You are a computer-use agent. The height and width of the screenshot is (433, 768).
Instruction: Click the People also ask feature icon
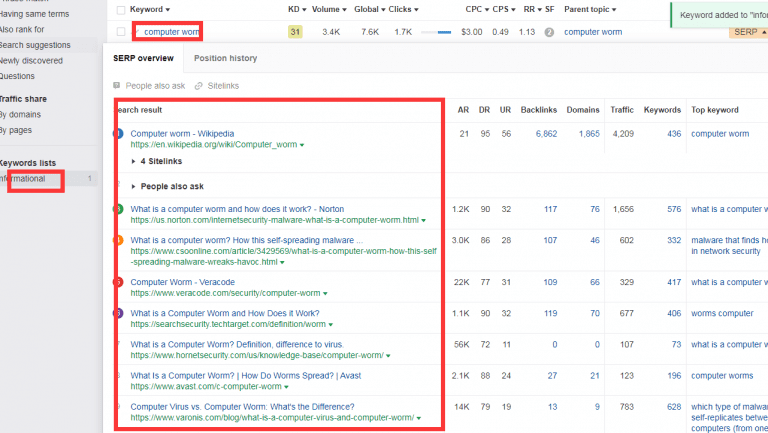[117, 86]
